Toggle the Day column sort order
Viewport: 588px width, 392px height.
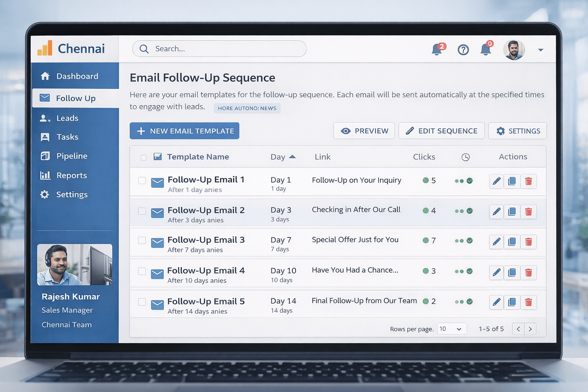coord(293,156)
